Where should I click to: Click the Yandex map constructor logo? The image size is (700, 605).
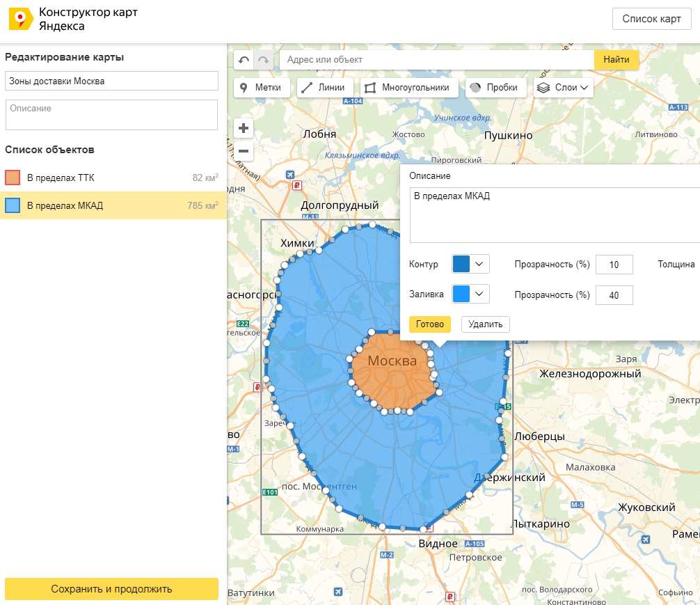pyautogui.click(x=21, y=19)
